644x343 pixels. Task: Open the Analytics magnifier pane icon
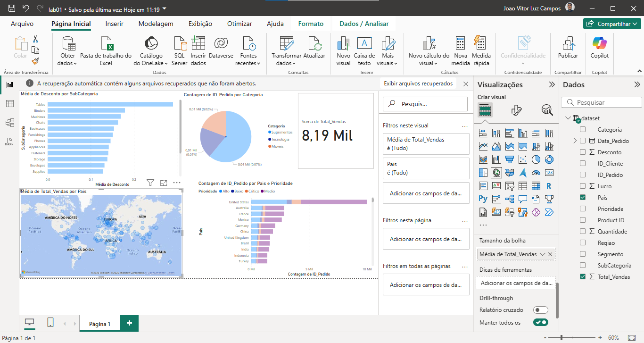pos(547,110)
